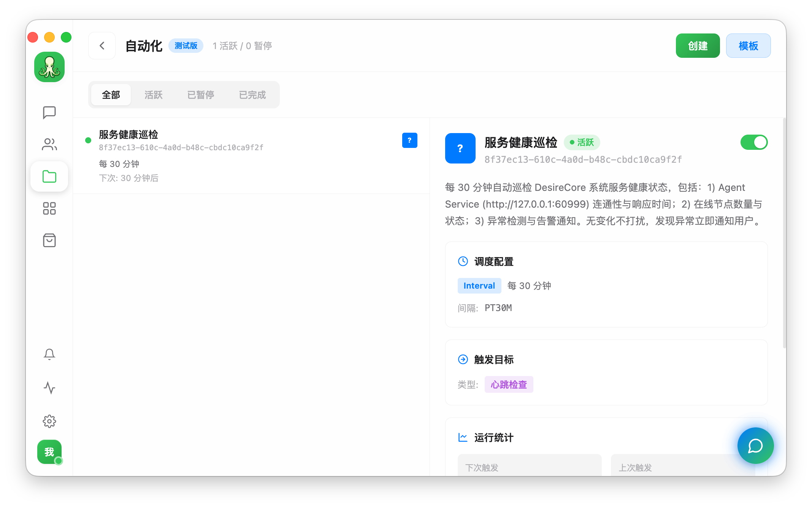Go back using the chevron button

tap(101, 45)
